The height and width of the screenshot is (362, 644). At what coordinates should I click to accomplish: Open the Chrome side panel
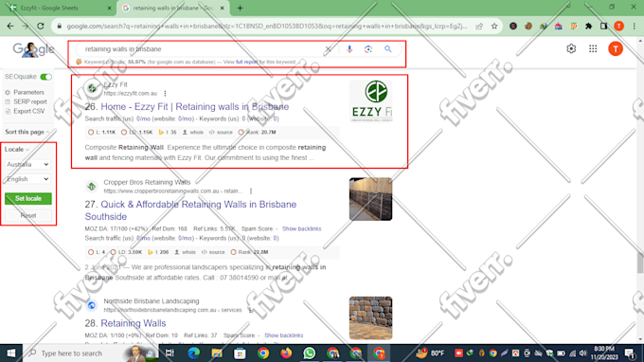[604, 26]
